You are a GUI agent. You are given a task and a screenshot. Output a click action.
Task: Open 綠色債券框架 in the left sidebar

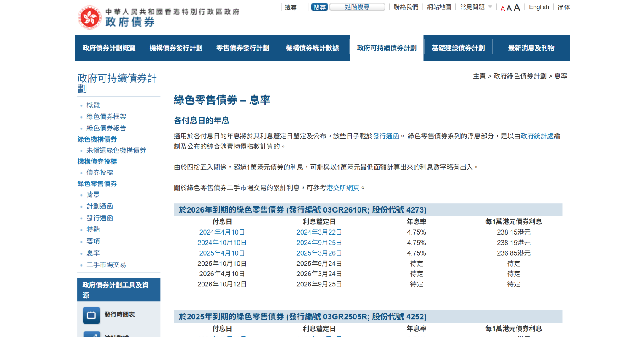(106, 117)
